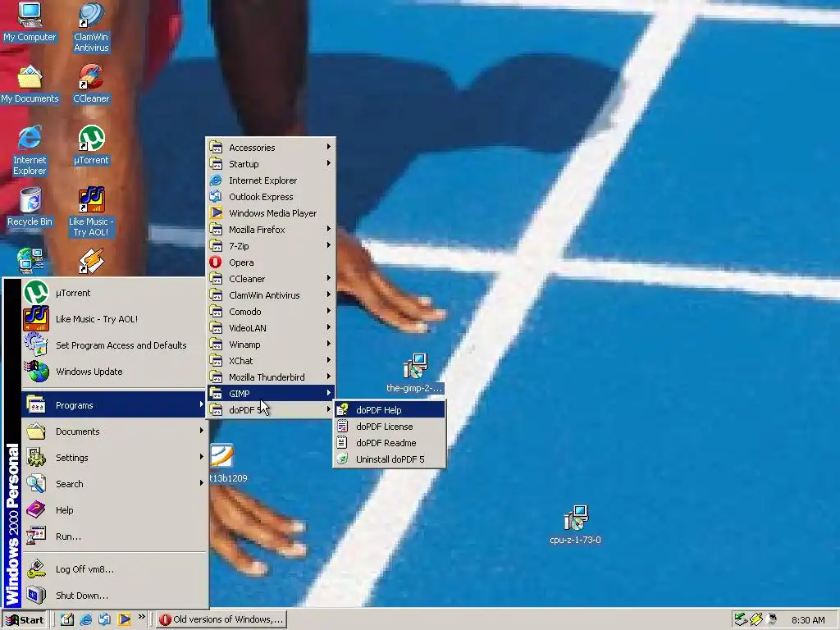Expand Programs submenu in Start menu
Image resolution: width=840 pixels, height=630 pixels.
tap(113, 405)
